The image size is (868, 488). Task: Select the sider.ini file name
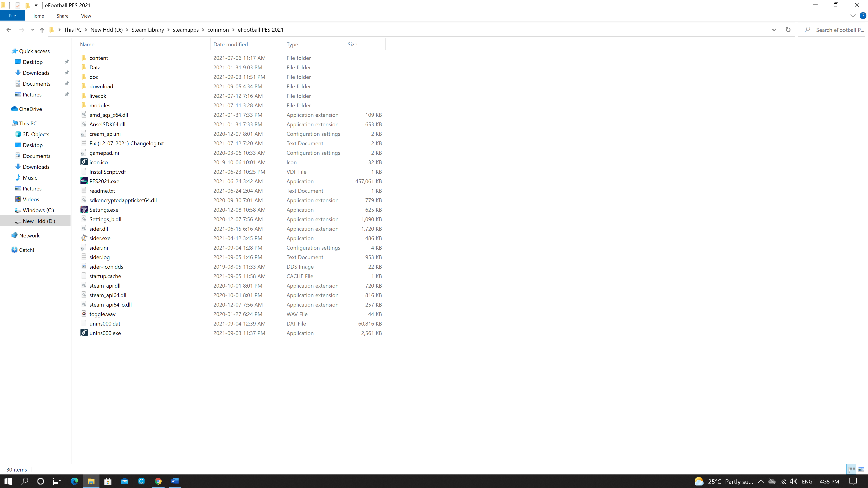pyautogui.click(x=99, y=248)
